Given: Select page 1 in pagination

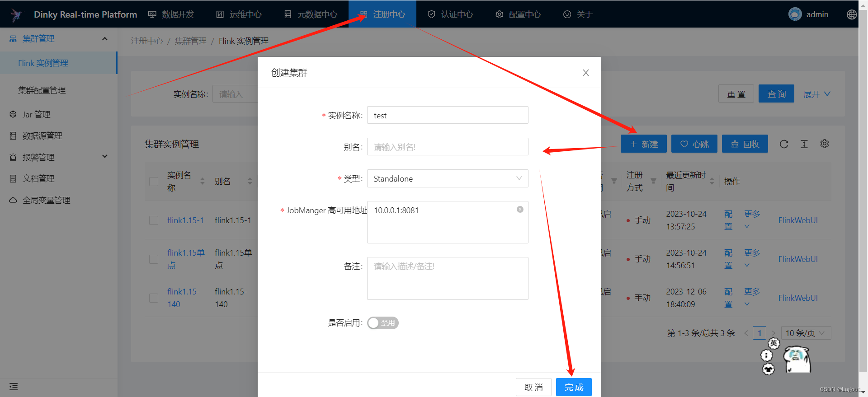Looking at the screenshot, I should 759,333.
